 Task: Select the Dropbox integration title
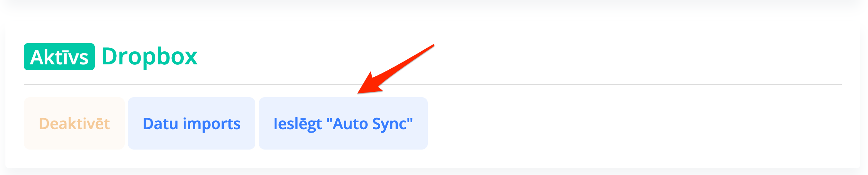(x=149, y=57)
